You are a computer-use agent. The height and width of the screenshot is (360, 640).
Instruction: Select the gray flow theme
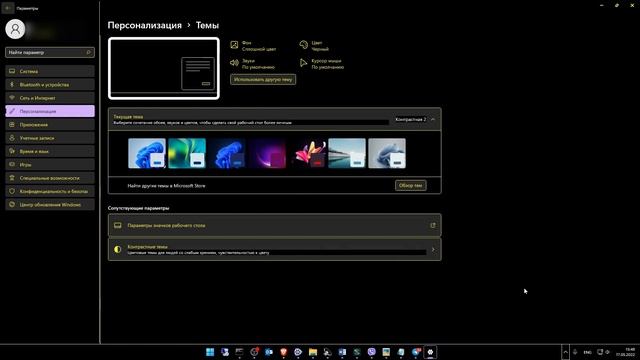tap(387, 153)
